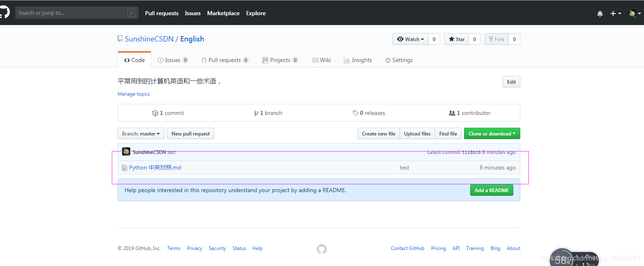Open the Watch dropdown button
The height and width of the screenshot is (266, 644).
pos(411,39)
